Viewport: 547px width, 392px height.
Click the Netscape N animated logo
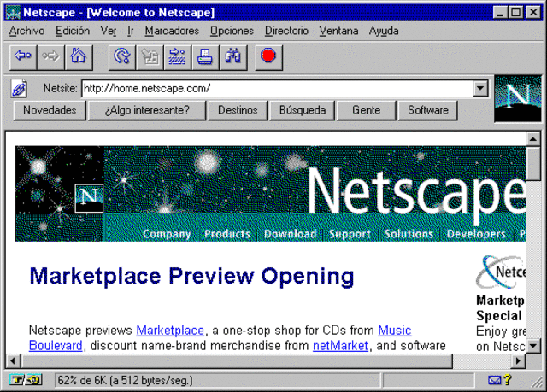[x=518, y=99]
